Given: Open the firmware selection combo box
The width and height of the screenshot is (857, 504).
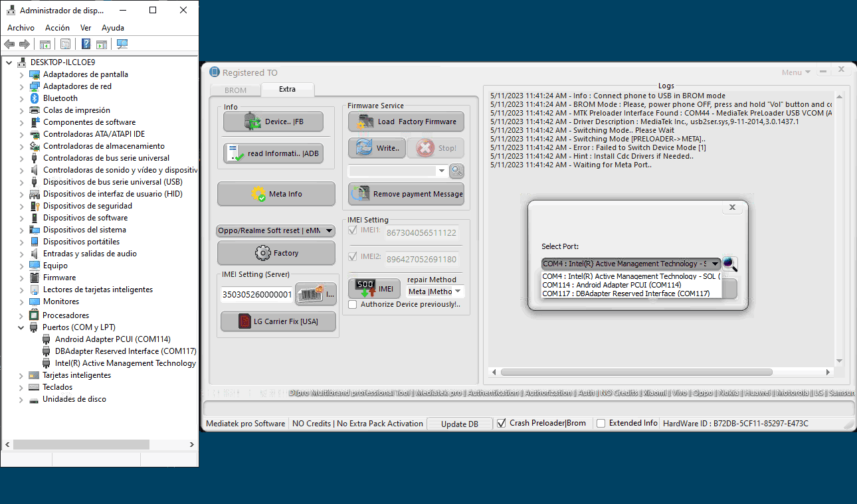Looking at the screenshot, I should 397,171.
